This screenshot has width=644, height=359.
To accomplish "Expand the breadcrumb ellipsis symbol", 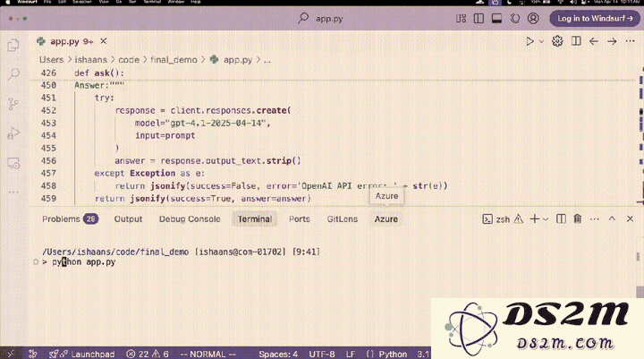I will pos(267,60).
